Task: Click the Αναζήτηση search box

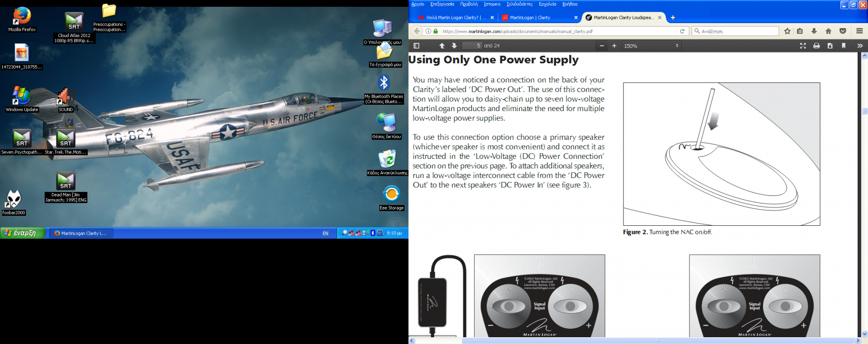Action: pyautogui.click(x=735, y=31)
